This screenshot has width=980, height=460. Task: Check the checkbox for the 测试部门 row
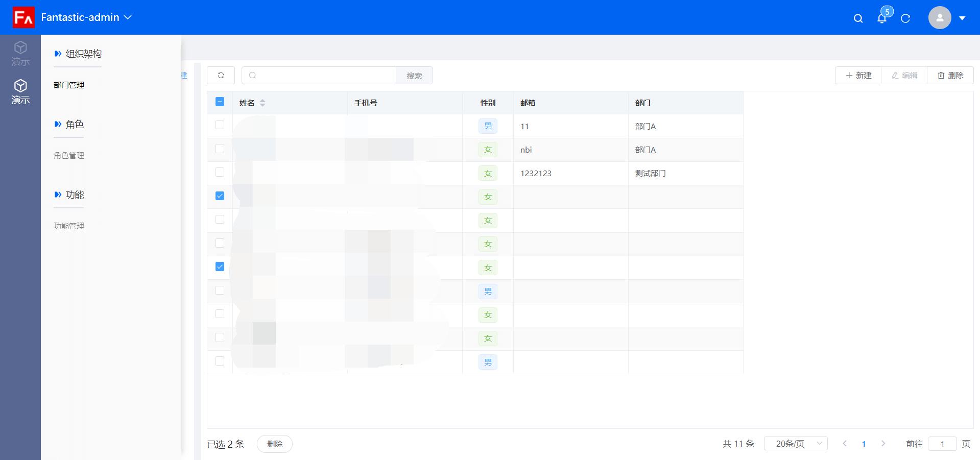coord(220,172)
